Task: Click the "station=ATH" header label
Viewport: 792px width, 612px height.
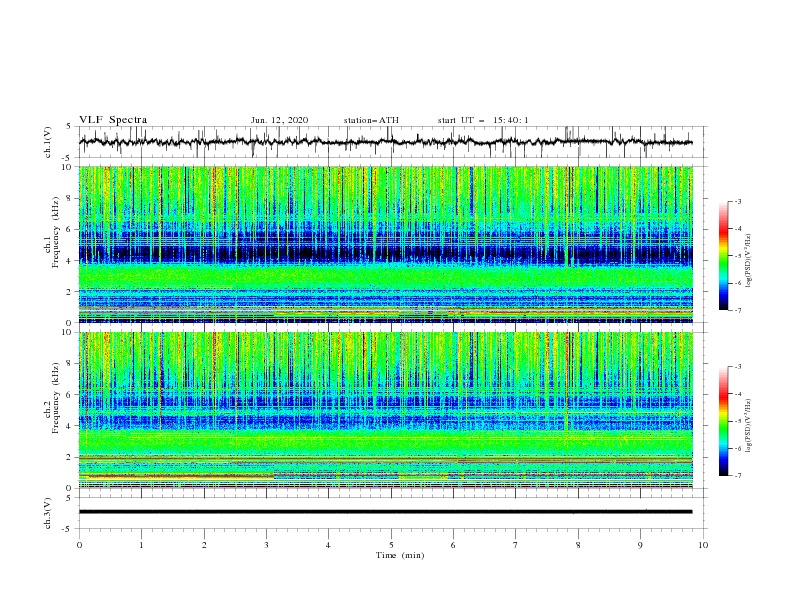Action: click(371, 120)
